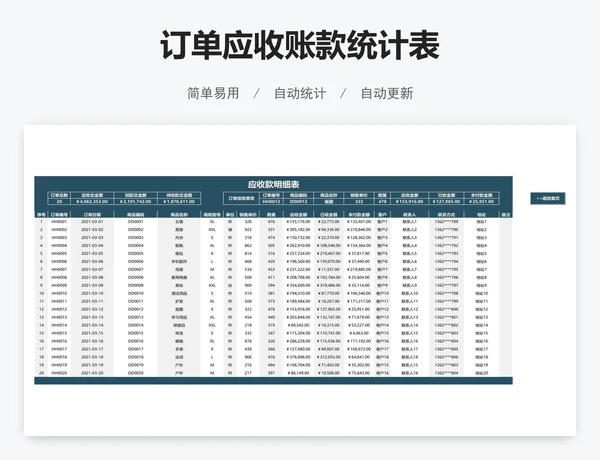This screenshot has height=460, width=600.
Task: Select date cell 2021-03-02
Action: pyautogui.click(x=92, y=230)
